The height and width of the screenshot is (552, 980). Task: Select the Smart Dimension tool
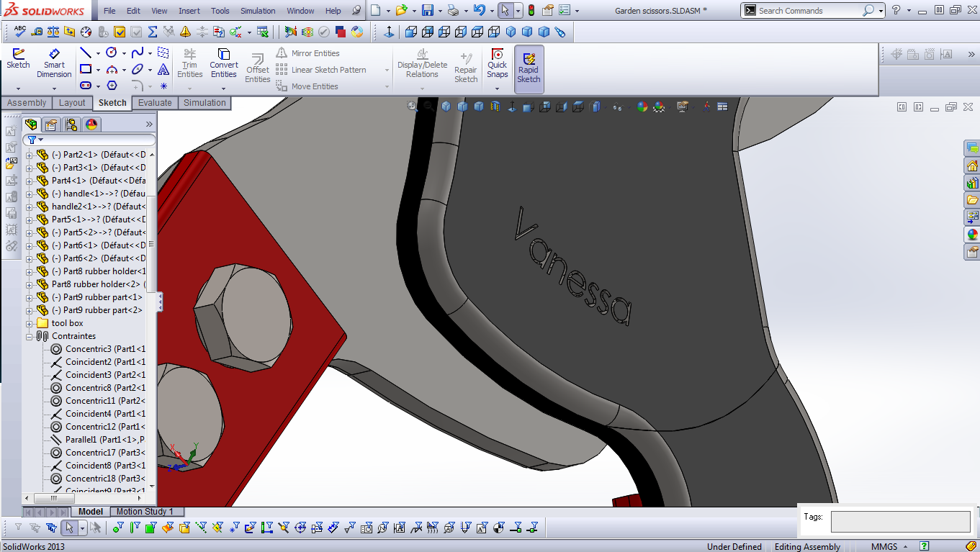[54, 63]
